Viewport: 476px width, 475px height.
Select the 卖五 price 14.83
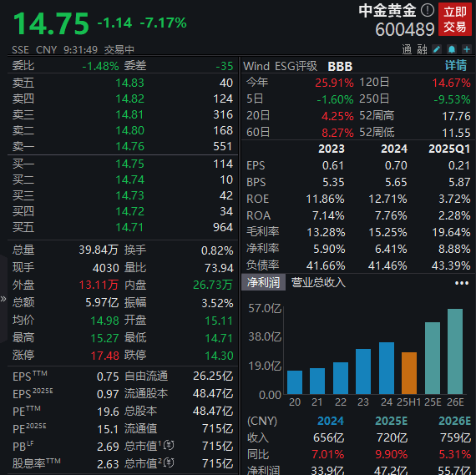[129, 83]
